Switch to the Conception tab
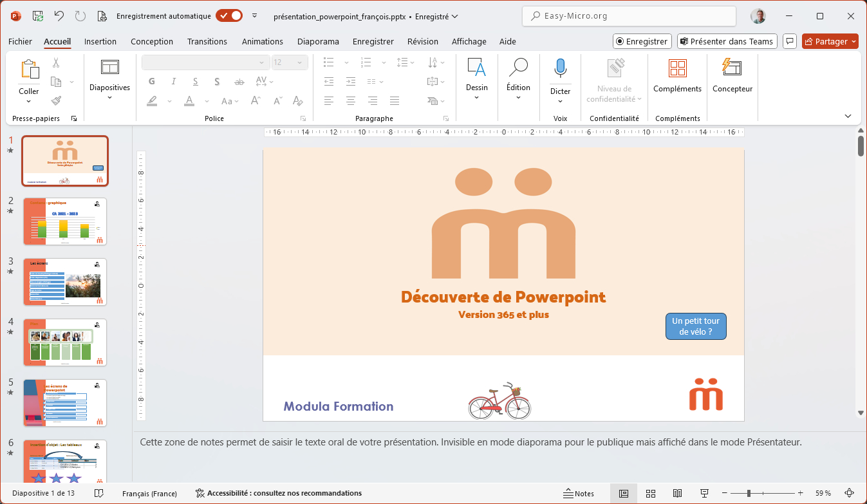867x504 pixels. (x=152, y=41)
